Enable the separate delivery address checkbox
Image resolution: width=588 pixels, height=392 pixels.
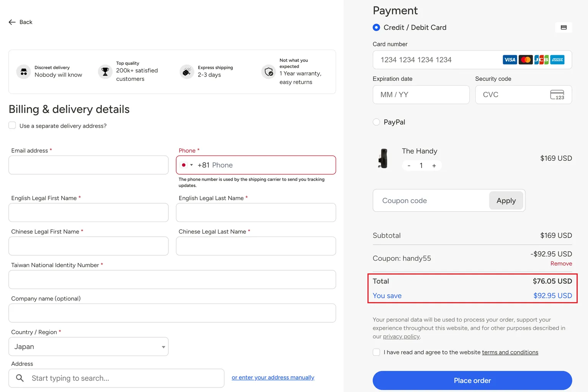12,126
